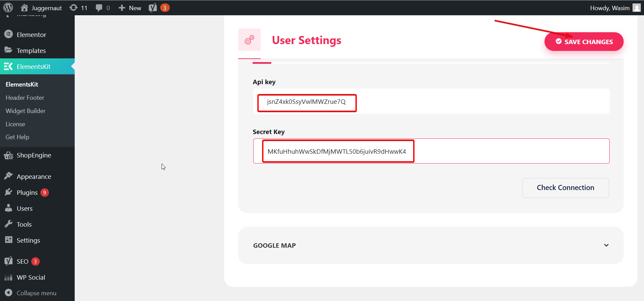This screenshot has width=644, height=301.
Task: Click the Appearance paintbrush icon
Action: [x=8, y=176]
